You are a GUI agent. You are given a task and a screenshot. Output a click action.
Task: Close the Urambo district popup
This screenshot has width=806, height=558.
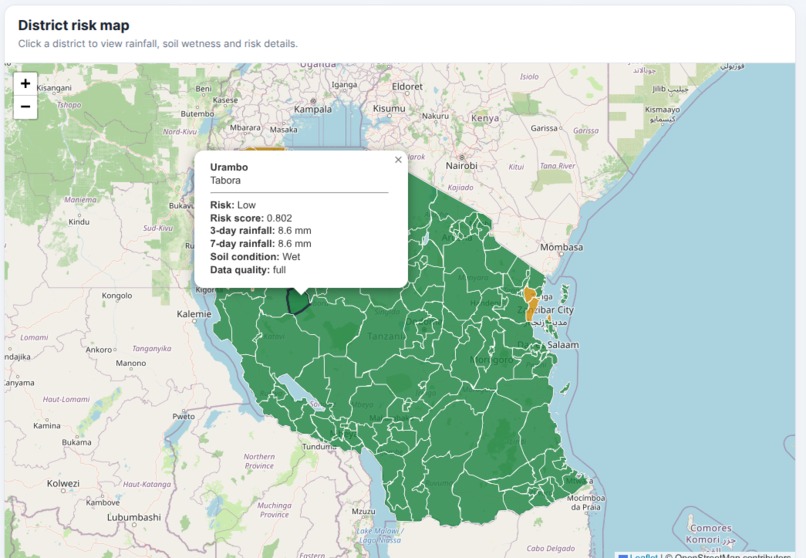coord(398,160)
